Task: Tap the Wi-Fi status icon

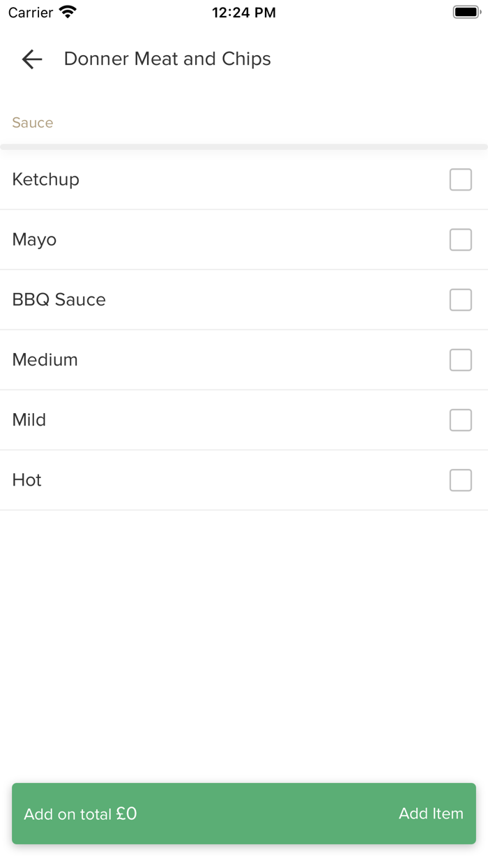Action: coord(68,12)
